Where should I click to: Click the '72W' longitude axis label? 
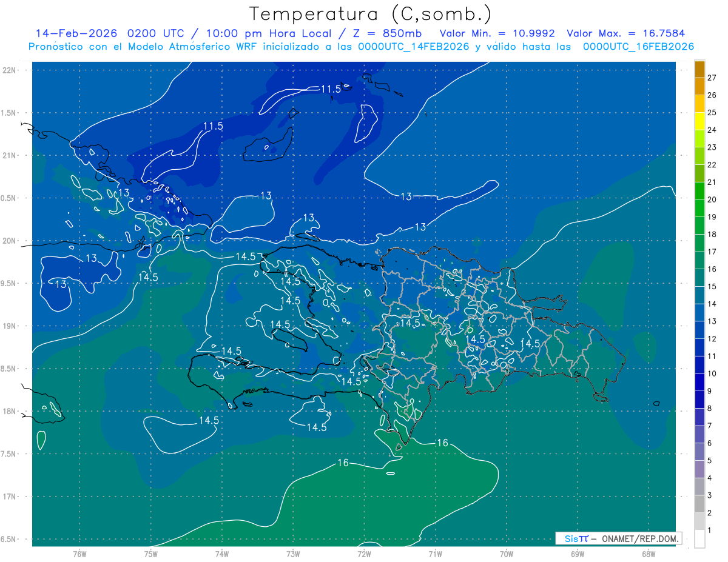(364, 554)
